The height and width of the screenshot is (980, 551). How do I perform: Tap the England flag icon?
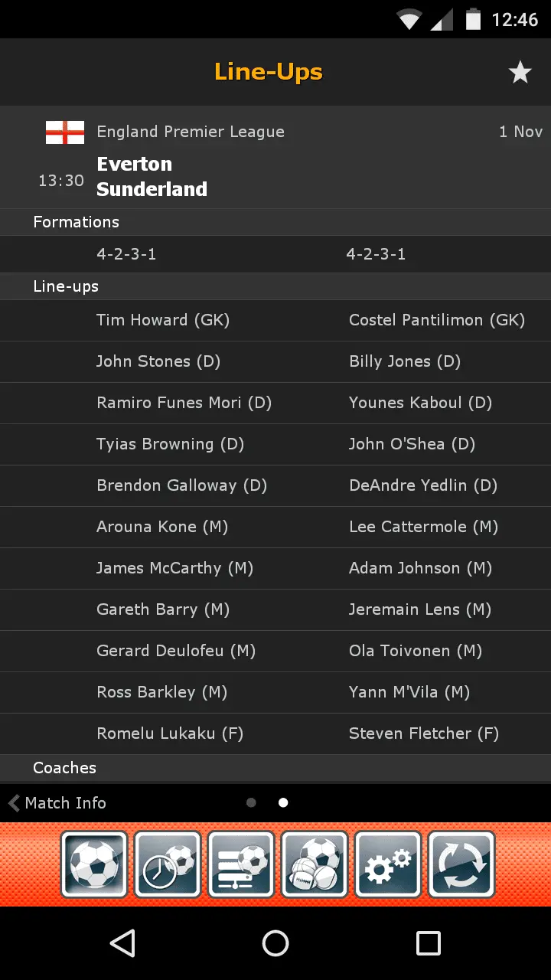pos(65,132)
